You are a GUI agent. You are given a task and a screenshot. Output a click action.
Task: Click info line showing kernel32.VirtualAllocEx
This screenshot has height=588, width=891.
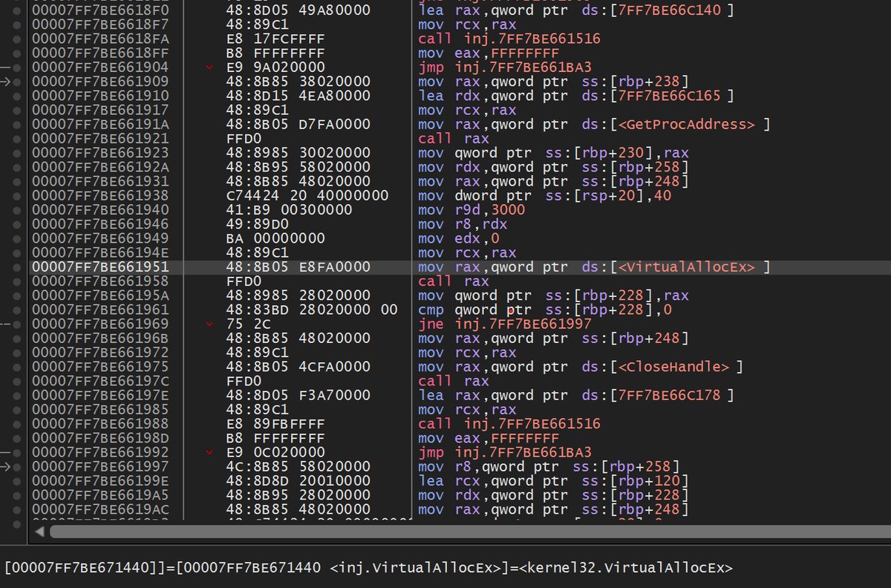click(368, 568)
